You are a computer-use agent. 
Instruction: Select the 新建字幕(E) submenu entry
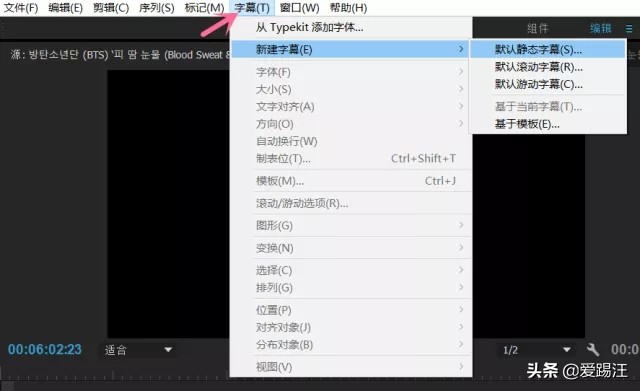(351, 49)
